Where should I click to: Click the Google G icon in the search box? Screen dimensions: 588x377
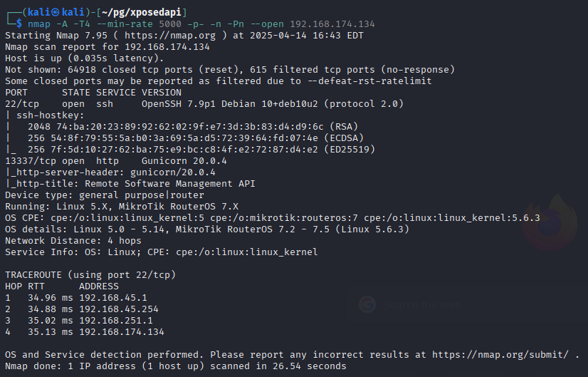367,304
